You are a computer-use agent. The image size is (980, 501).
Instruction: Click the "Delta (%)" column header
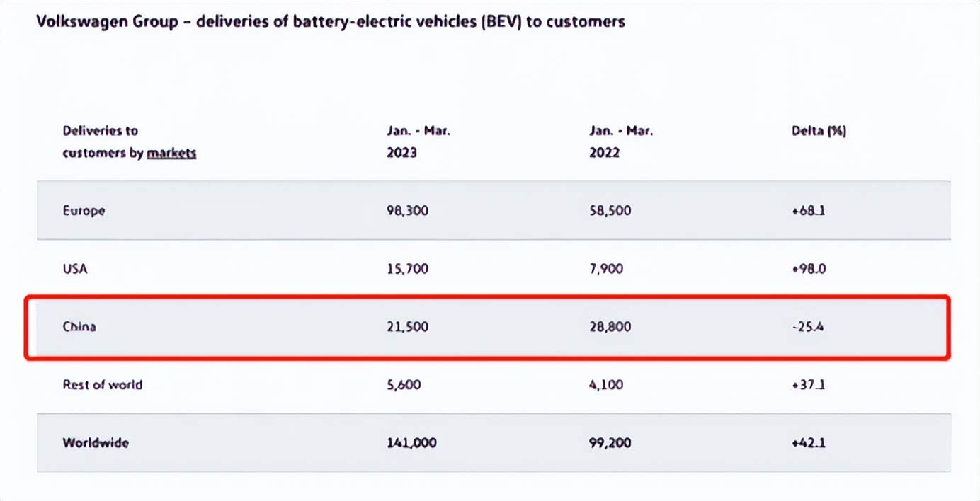(x=819, y=131)
